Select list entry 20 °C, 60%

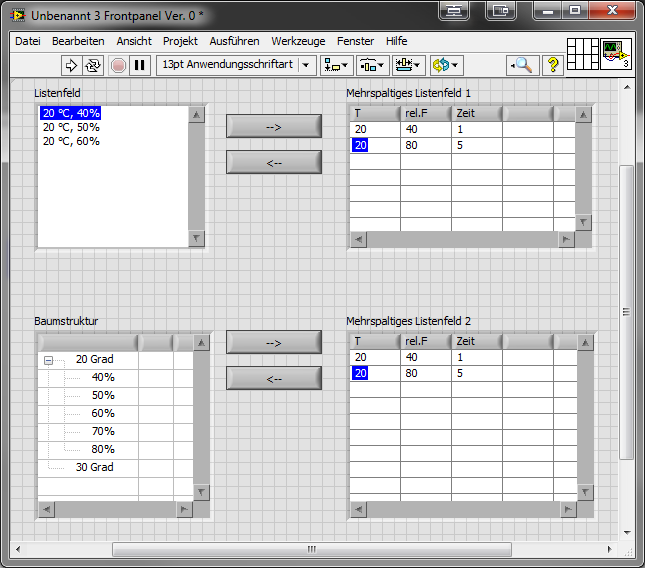coord(71,141)
